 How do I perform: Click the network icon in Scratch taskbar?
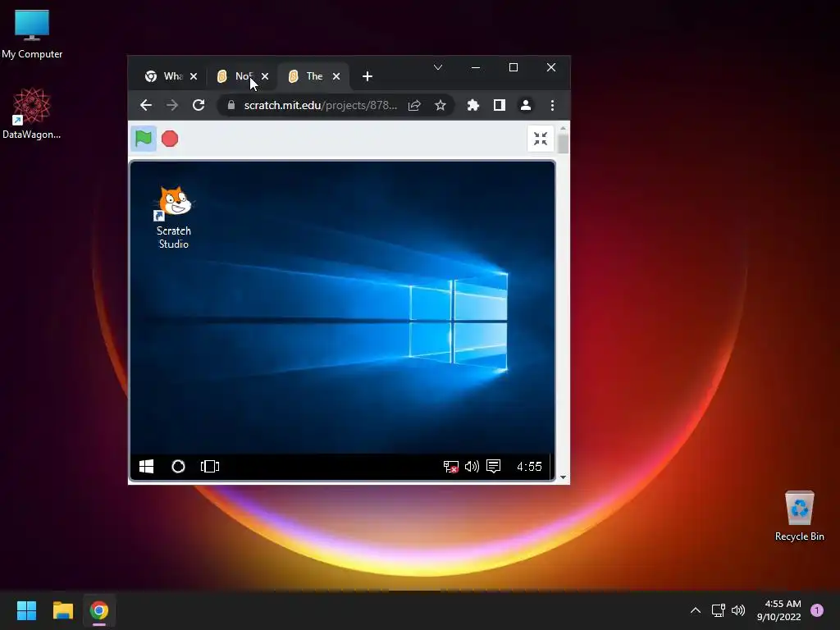[450, 467]
